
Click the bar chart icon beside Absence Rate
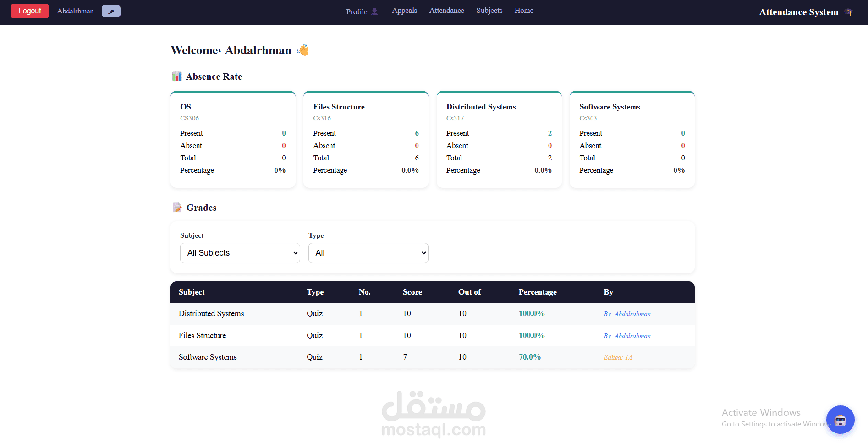(x=177, y=76)
